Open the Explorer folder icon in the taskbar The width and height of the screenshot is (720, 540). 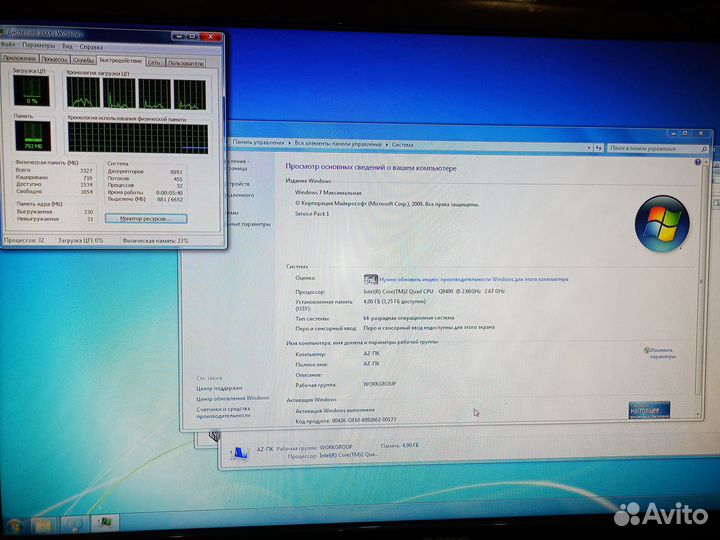pos(43,524)
